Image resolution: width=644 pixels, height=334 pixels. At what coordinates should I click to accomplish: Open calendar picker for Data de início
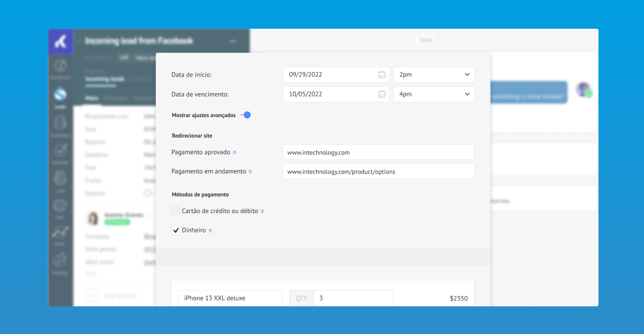[x=382, y=75]
